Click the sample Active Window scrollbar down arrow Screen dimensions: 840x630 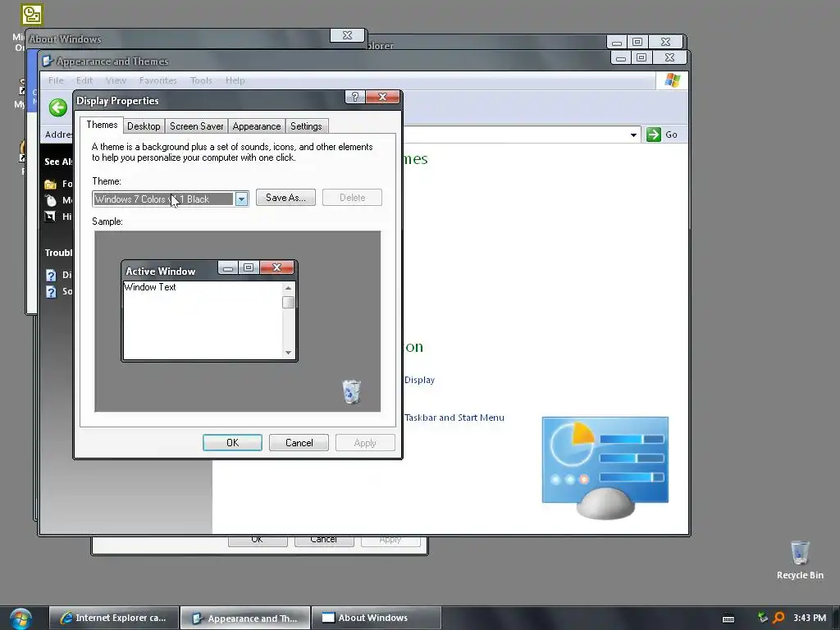288,353
